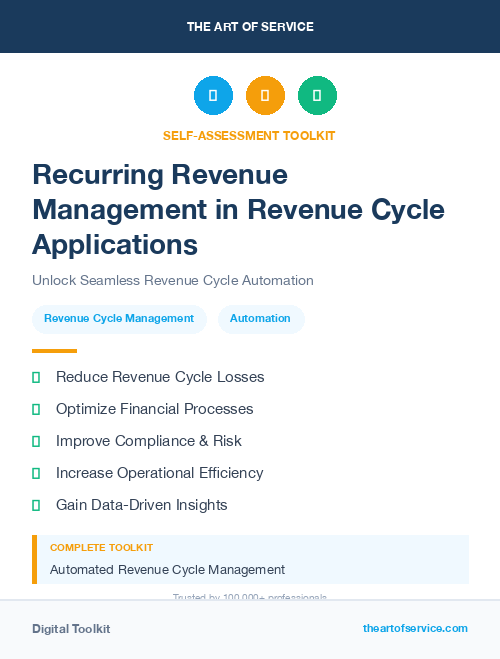Click the SELF-ASSESSMENT TOOLKIT label
The width and height of the screenshot is (500, 659).
pyautogui.click(x=249, y=136)
